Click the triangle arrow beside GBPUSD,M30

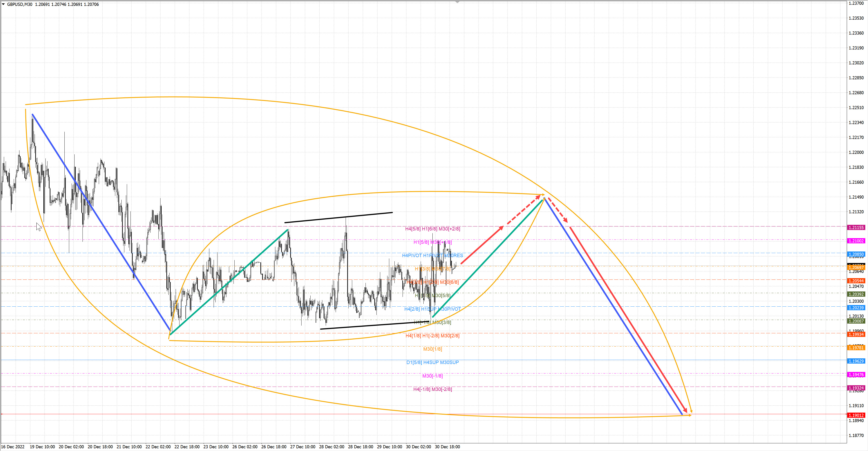tap(3, 4)
